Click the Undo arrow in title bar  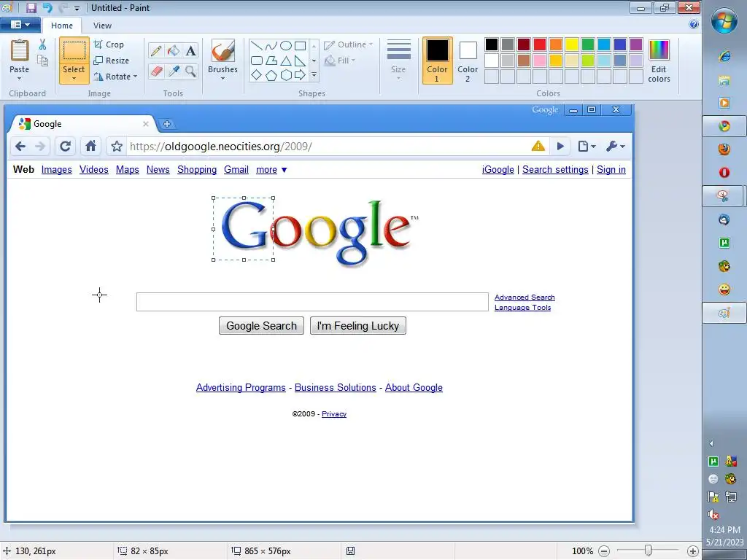tap(47, 7)
